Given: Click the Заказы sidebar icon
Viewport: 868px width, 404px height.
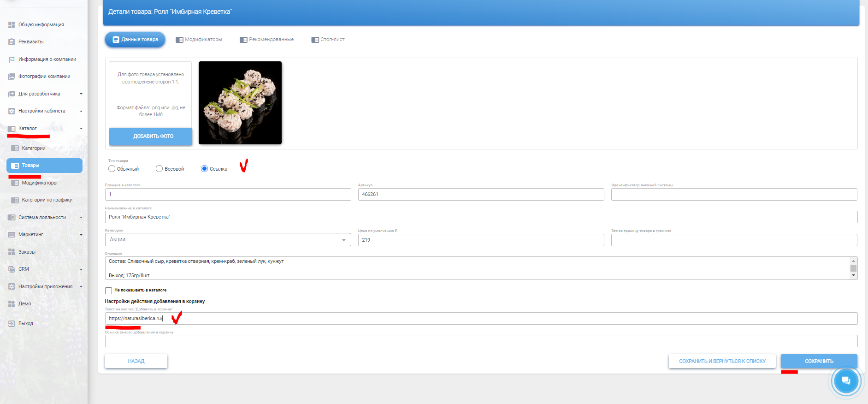Looking at the screenshot, I should 12,252.
